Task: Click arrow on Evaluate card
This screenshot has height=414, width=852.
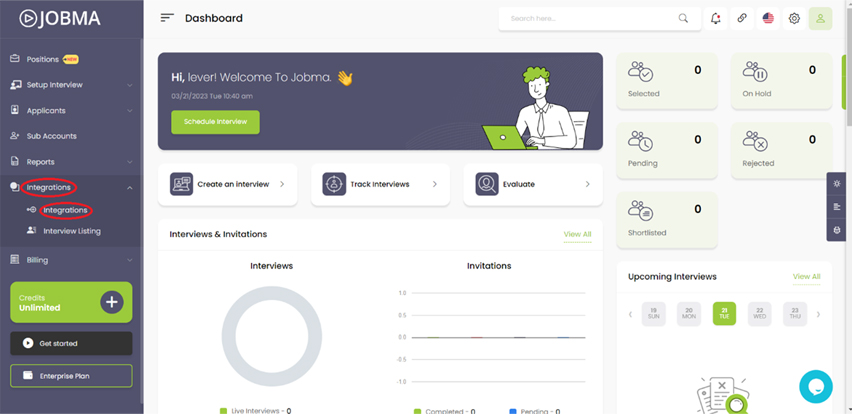Action: click(x=587, y=184)
